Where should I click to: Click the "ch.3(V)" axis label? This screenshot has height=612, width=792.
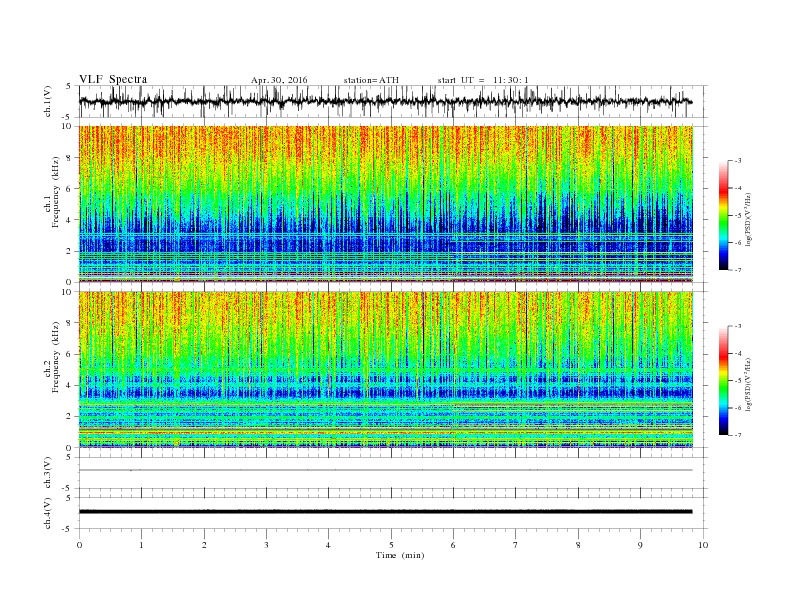48,473
